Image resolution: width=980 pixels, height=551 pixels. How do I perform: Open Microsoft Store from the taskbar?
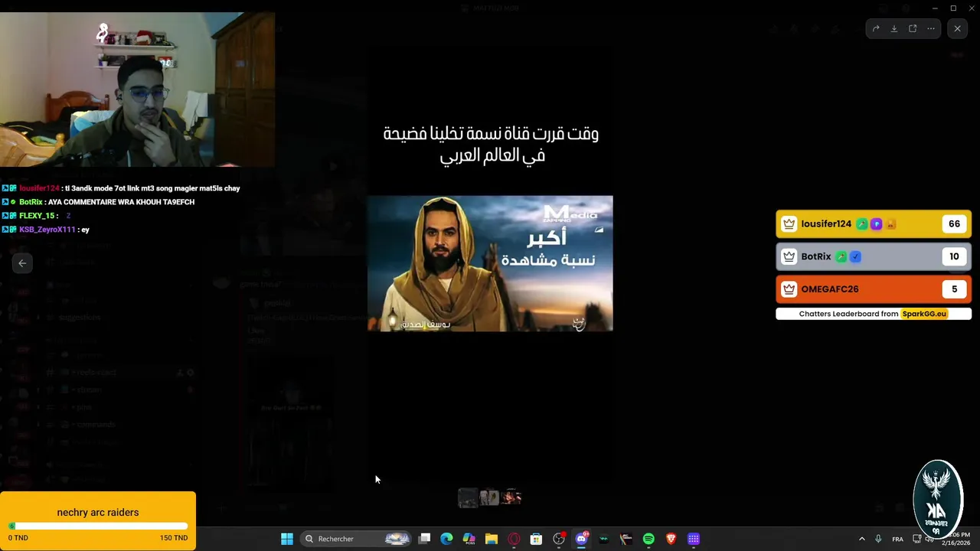(x=537, y=539)
